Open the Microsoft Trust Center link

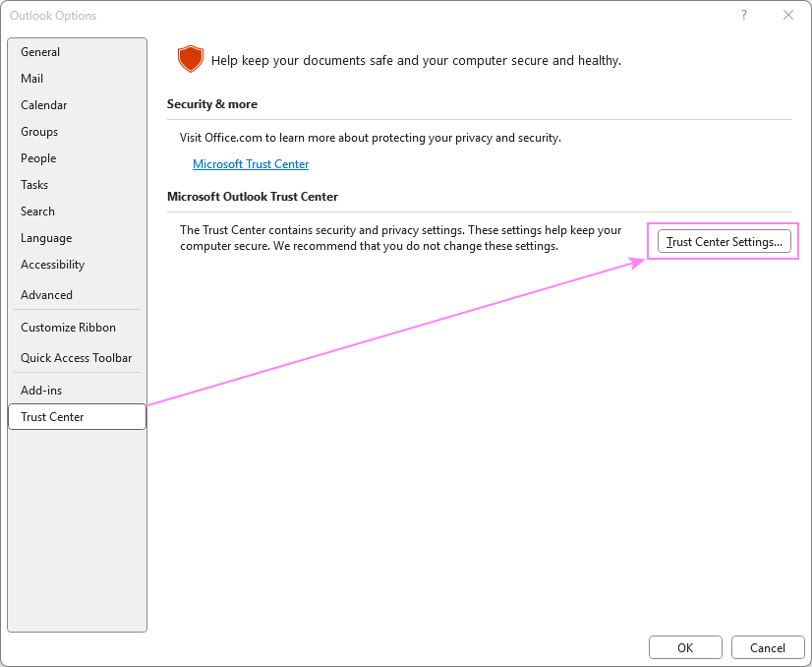[251, 164]
